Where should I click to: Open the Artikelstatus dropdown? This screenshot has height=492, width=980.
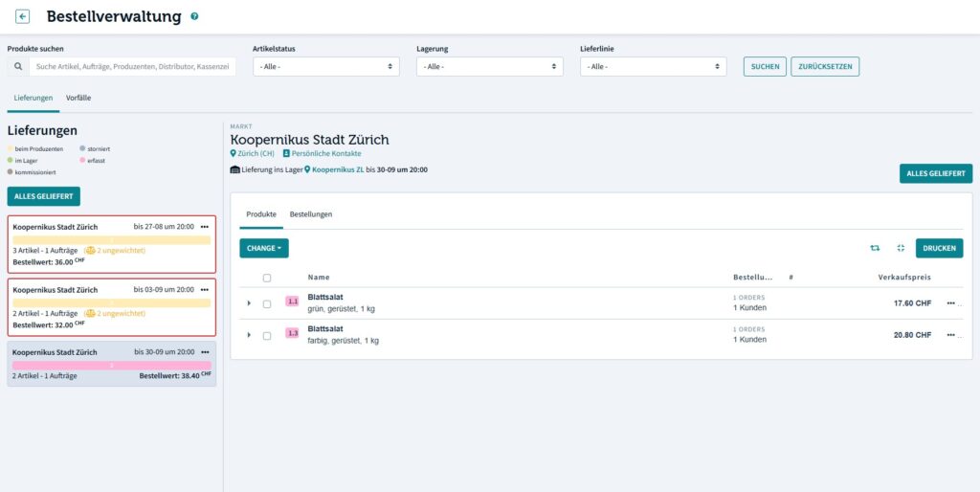(x=326, y=67)
